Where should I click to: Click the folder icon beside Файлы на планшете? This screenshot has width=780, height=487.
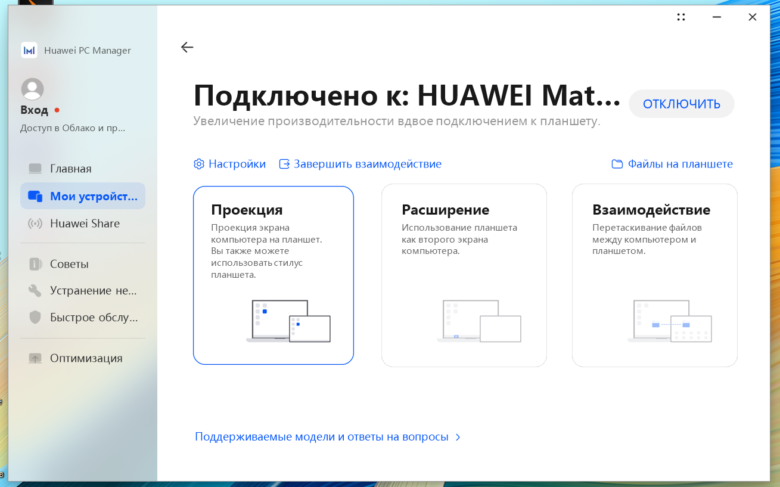617,164
